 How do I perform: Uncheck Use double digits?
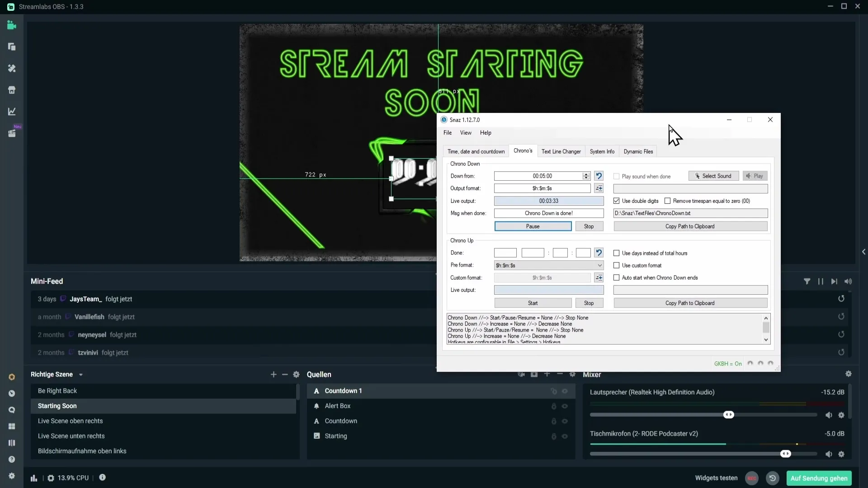pyautogui.click(x=616, y=201)
